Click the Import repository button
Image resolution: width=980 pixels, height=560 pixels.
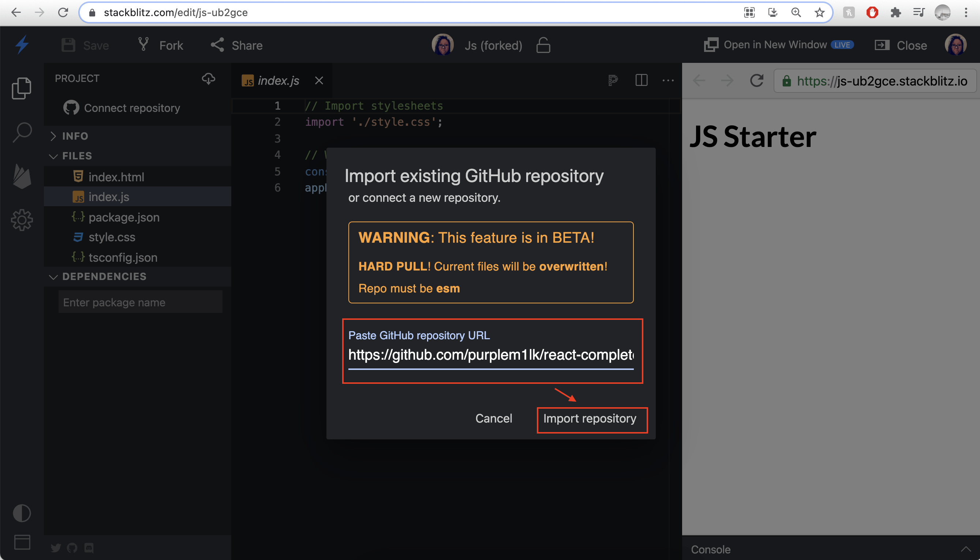point(592,419)
